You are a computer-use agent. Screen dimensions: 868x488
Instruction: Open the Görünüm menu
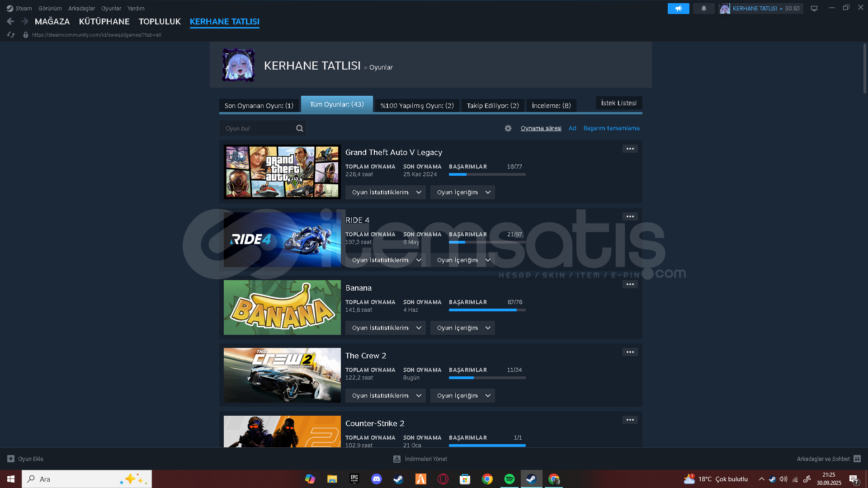[x=50, y=9]
